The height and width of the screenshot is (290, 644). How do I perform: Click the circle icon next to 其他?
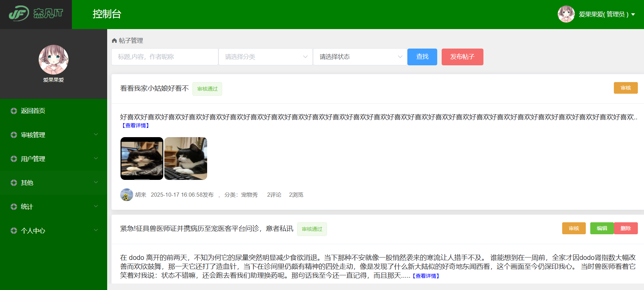14,183
